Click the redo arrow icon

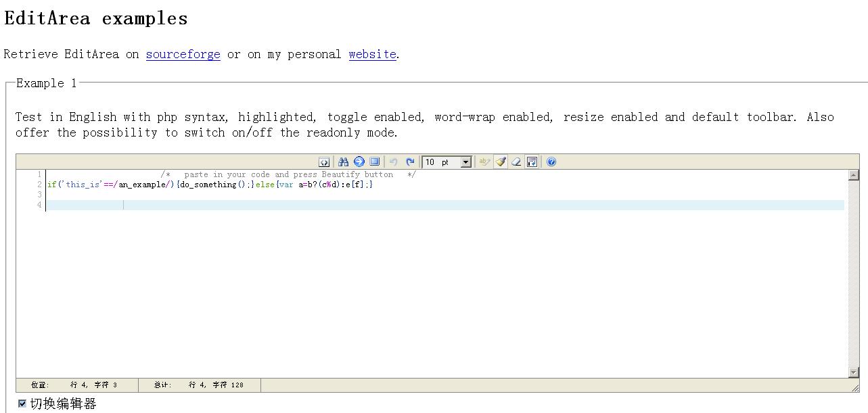point(410,162)
